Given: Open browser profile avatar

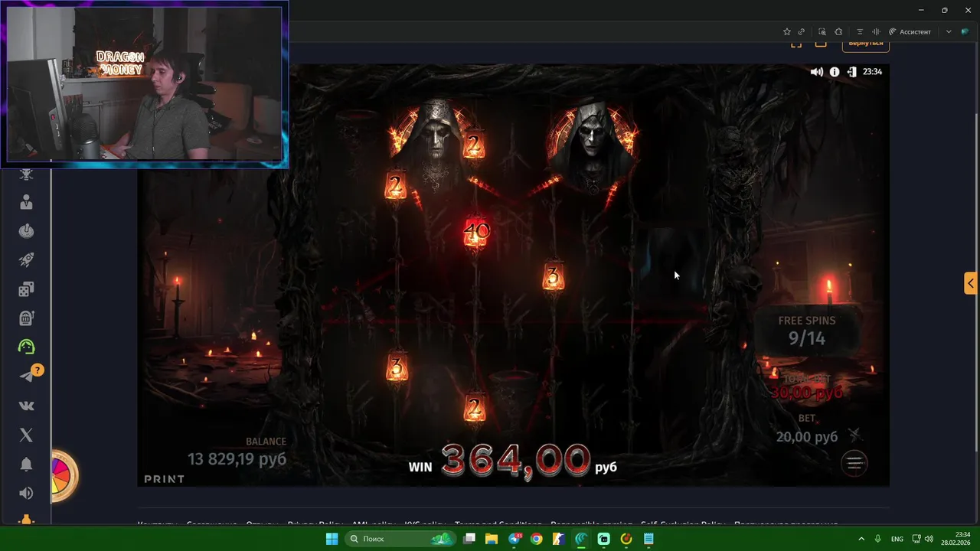Looking at the screenshot, I should click(965, 32).
